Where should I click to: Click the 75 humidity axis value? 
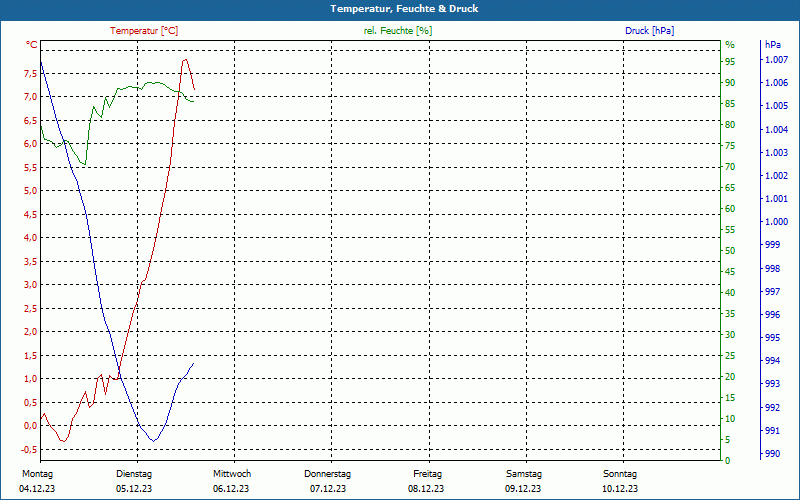tap(730, 146)
